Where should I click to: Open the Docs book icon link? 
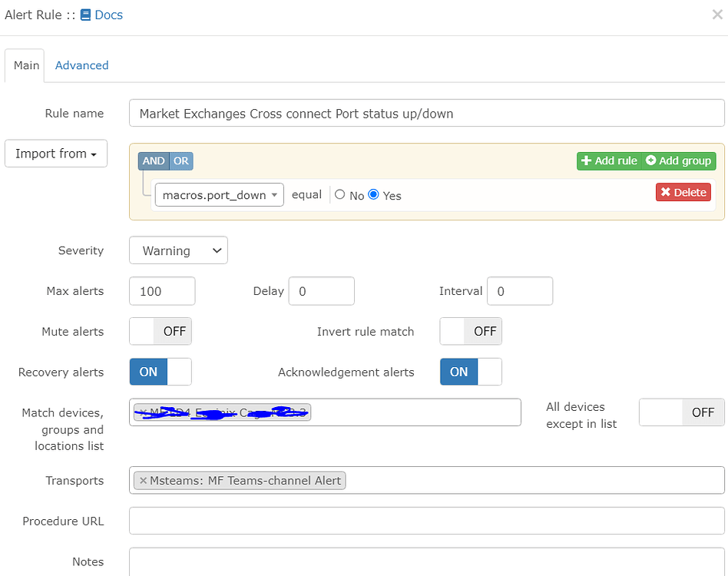(85, 15)
